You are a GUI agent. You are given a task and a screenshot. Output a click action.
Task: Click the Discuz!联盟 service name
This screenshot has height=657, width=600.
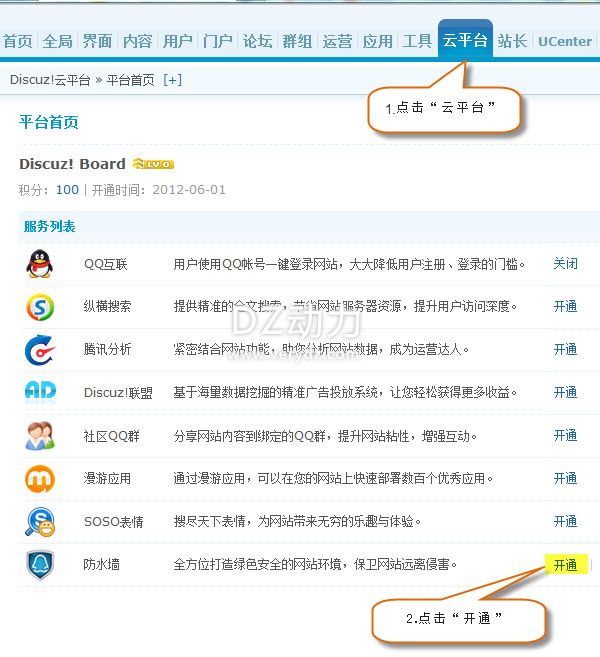click(118, 393)
